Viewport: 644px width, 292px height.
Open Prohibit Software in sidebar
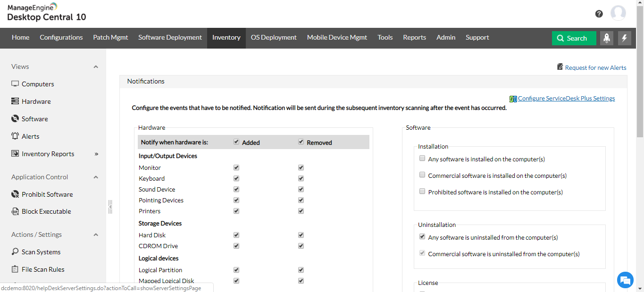tap(47, 194)
